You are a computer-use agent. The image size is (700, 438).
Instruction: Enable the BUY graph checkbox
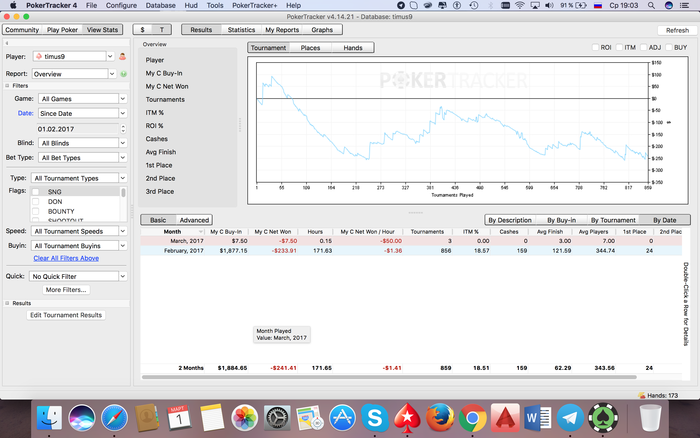pos(669,47)
